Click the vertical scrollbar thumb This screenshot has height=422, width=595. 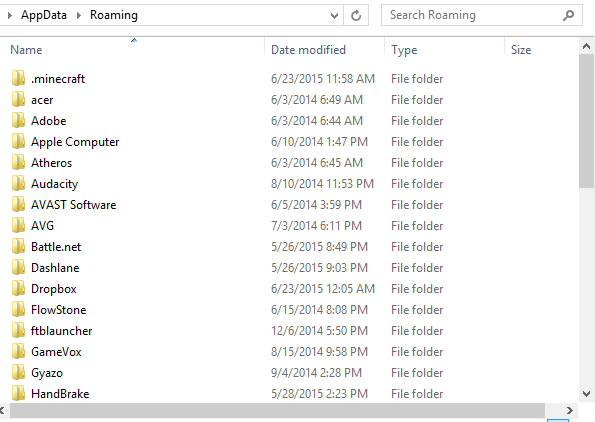coord(586,121)
